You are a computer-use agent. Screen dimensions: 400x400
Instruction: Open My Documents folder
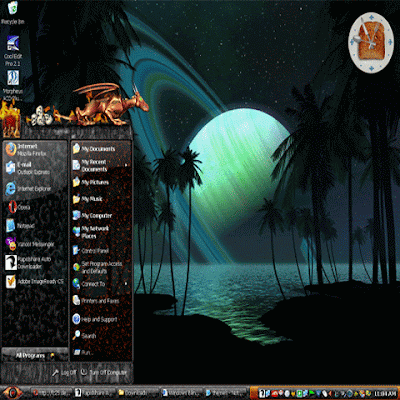tap(101, 149)
